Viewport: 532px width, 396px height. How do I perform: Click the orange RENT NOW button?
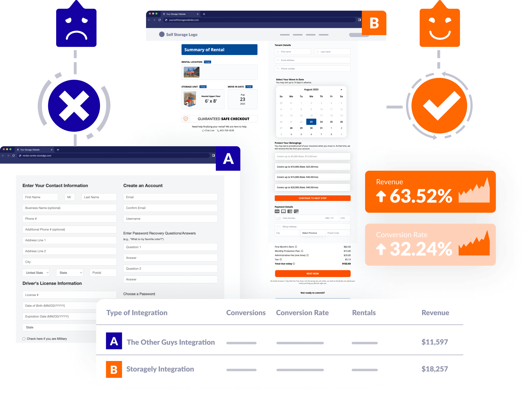(x=312, y=273)
